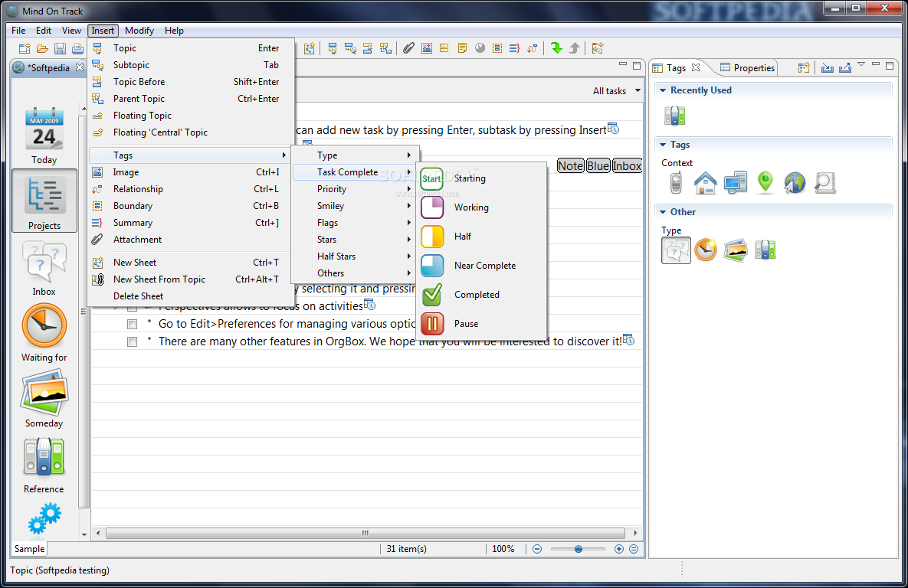908x588 pixels.
Task: Open the Waiting for clock perspective
Action: click(x=44, y=333)
